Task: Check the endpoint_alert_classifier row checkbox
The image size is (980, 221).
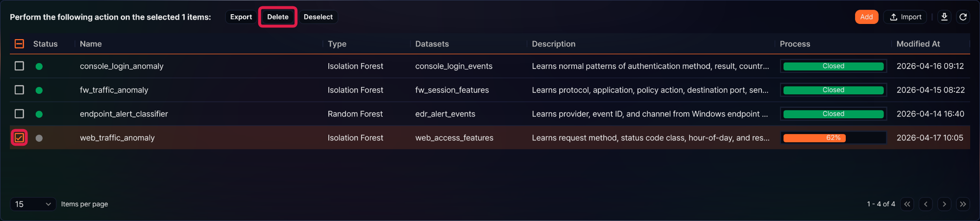Action: tap(19, 114)
